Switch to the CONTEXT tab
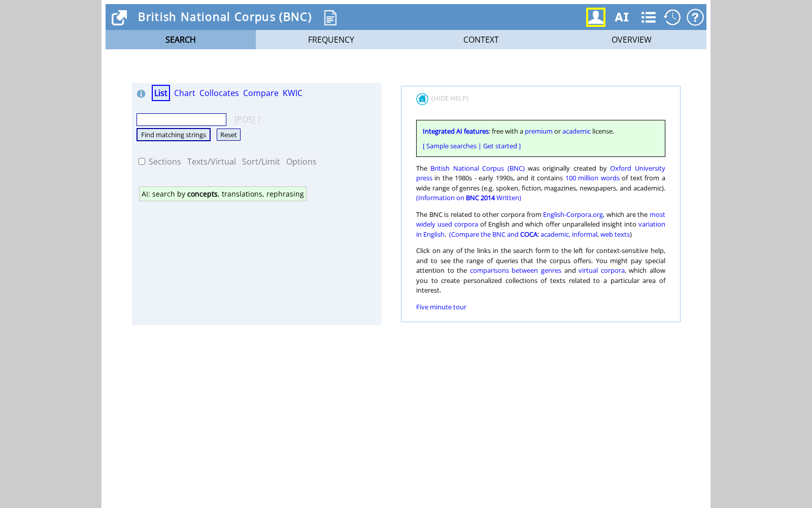The width and height of the screenshot is (812, 508). click(x=481, y=40)
